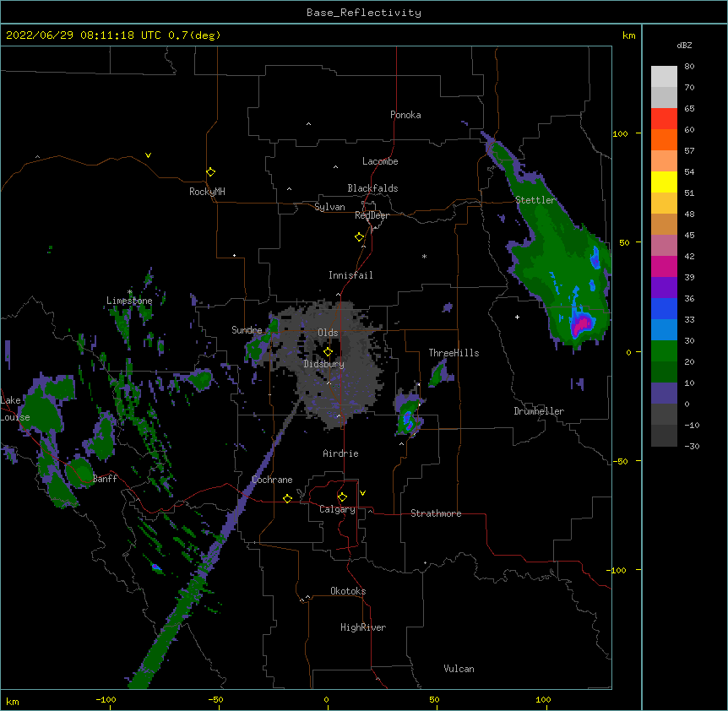Select the bright green 20-30 dBZ legend swatch
This screenshot has height=711, width=728.
point(664,351)
